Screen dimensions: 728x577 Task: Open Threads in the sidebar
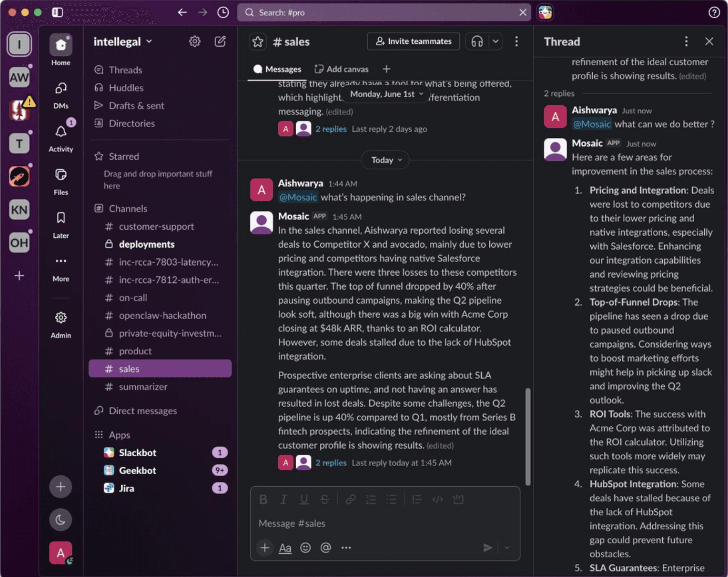click(x=160, y=70)
